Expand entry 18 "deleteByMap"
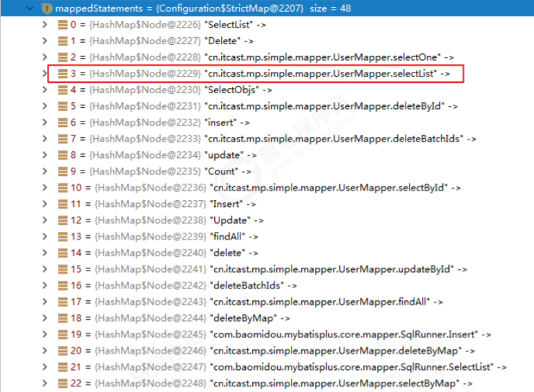Screen dimensions: 534x392 point(45,319)
